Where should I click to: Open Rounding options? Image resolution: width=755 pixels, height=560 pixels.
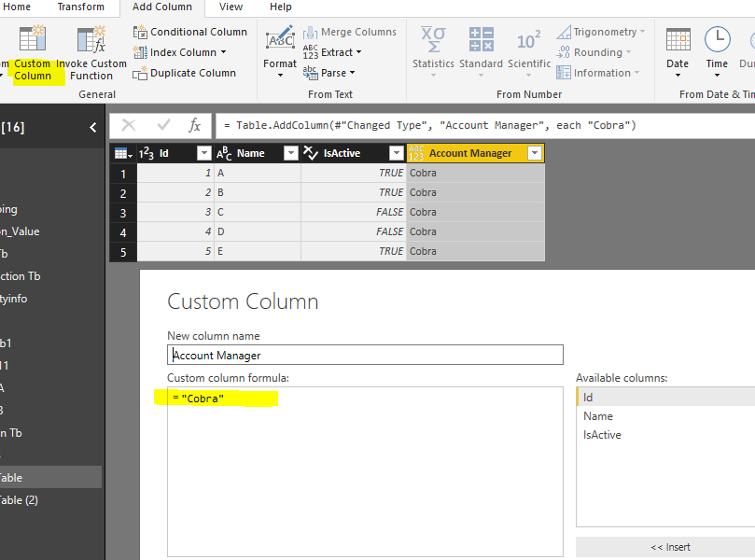594,52
